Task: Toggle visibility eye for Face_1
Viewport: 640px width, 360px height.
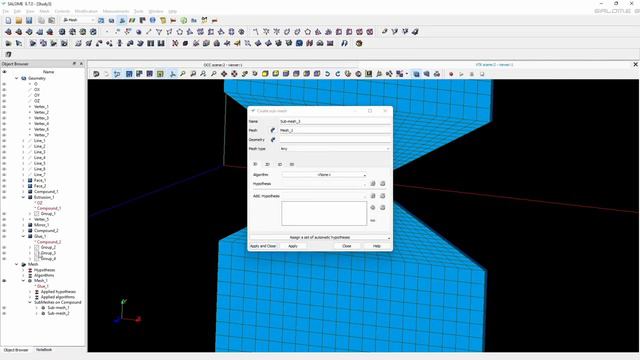Action: click(x=4, y=180)
